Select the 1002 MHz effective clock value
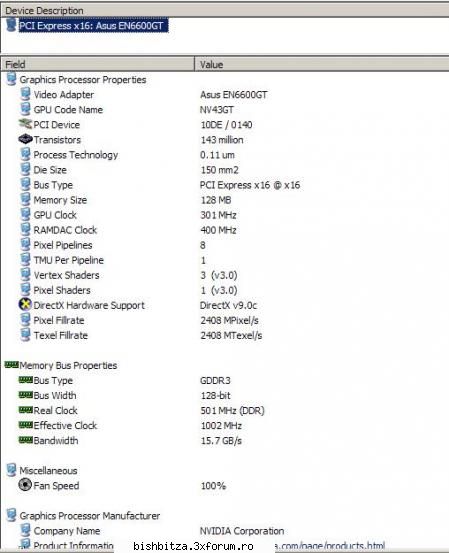This screenshot has height=553, width=449. pos(221,426)
